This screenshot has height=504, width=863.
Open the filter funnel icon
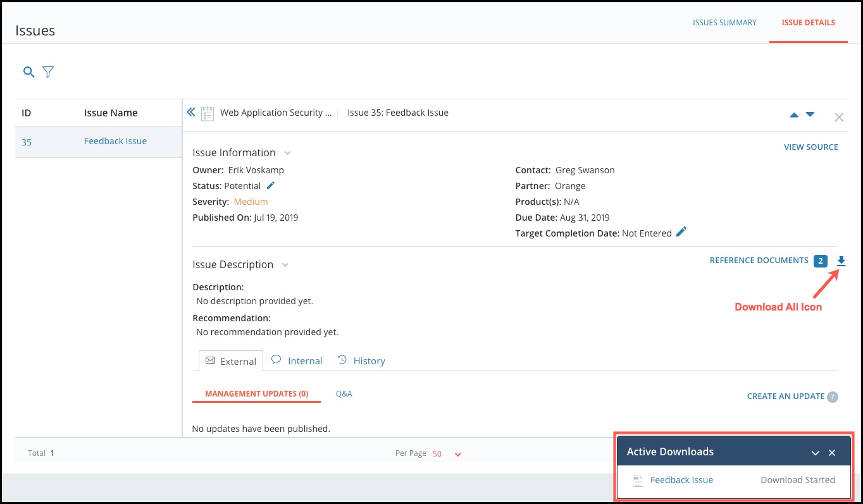tap(48, 72)
